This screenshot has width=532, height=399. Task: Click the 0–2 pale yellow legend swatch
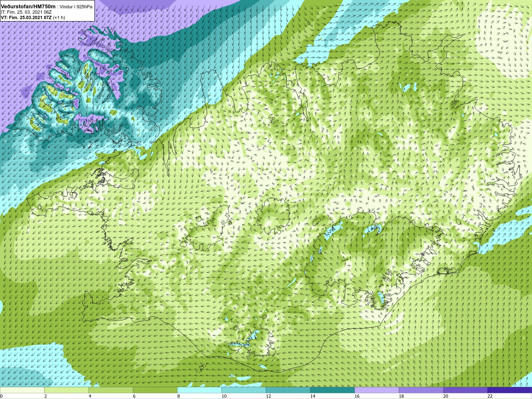click(x=22, y=390)
